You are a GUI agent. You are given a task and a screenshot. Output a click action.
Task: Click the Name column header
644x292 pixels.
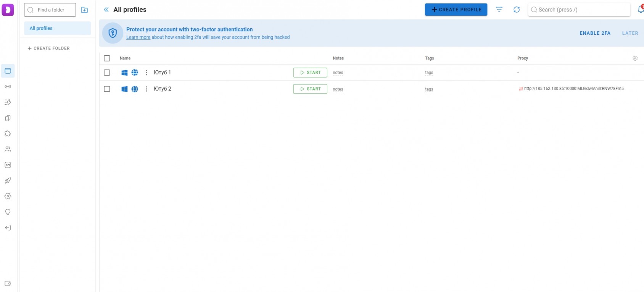point(125,58)
